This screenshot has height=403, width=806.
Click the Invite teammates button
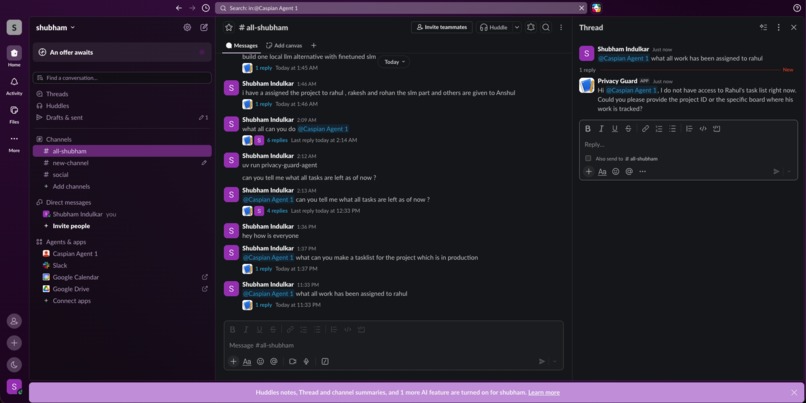point(442,27)
